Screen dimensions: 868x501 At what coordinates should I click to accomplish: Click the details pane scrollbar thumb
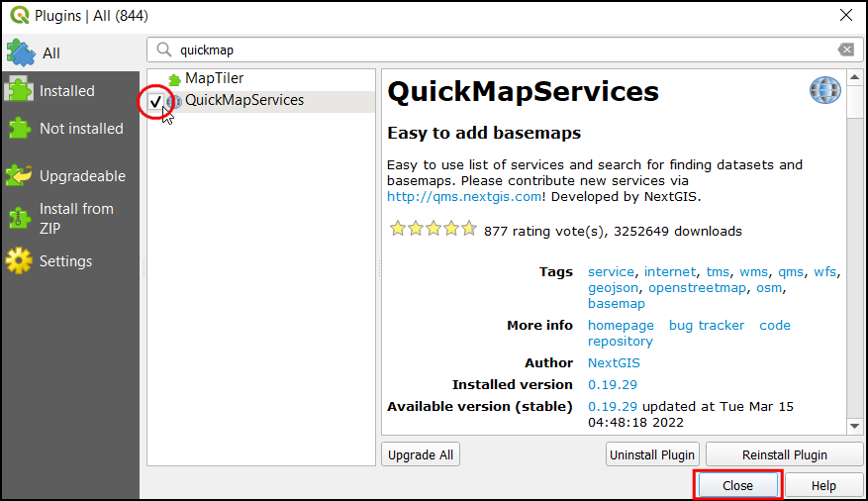pos(855,101)
